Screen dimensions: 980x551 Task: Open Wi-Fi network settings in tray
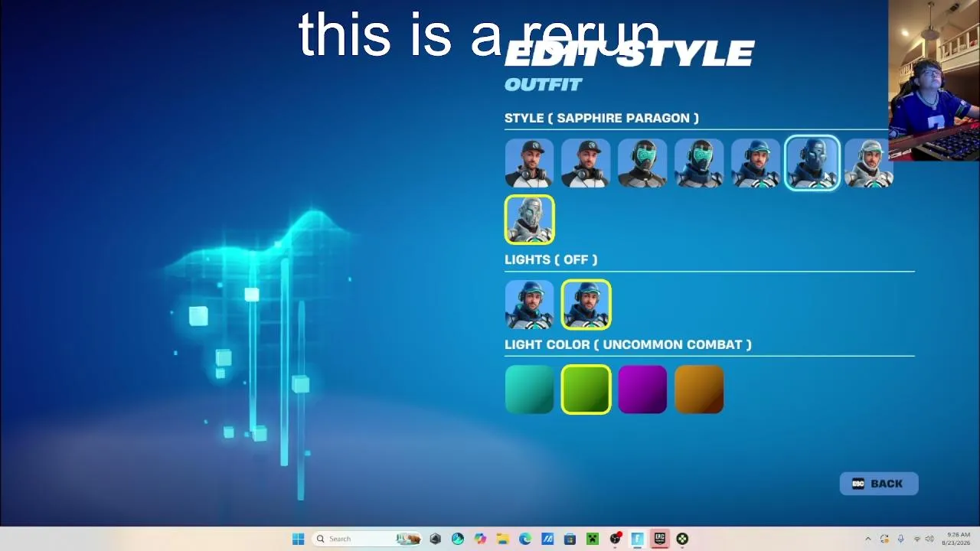pos(917,539)
